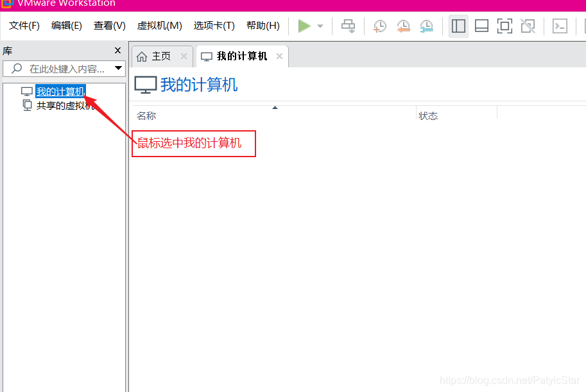Image resolution: width=586 pixels, height=392 pixels.
Task: Toggle the library sidebar view icon
Action: (458, 26)
